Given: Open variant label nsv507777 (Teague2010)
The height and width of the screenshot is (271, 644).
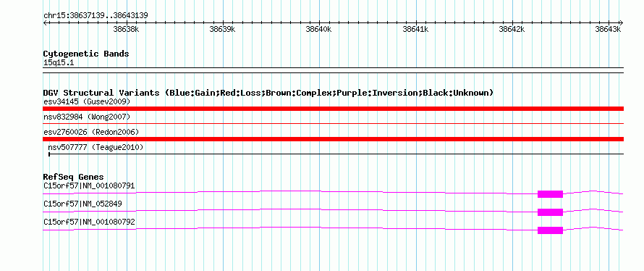Looking at the screenshot, I should [96, 147].
